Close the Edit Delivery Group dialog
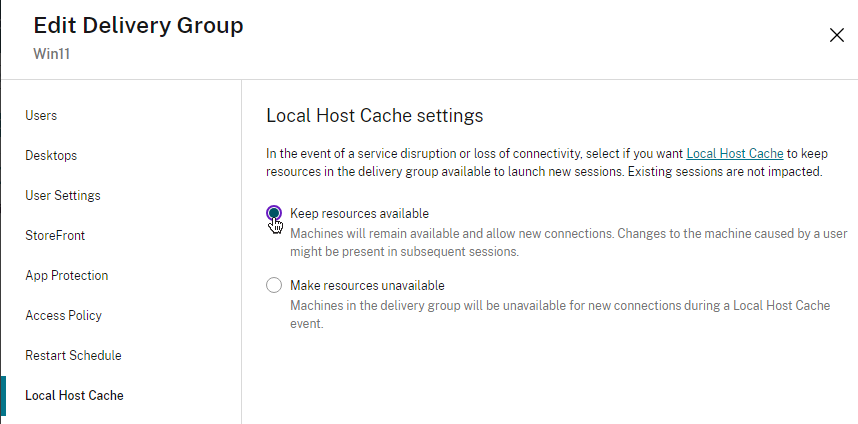Image resolution: width=858 pixels, height=424 pixels. [837, 35]
